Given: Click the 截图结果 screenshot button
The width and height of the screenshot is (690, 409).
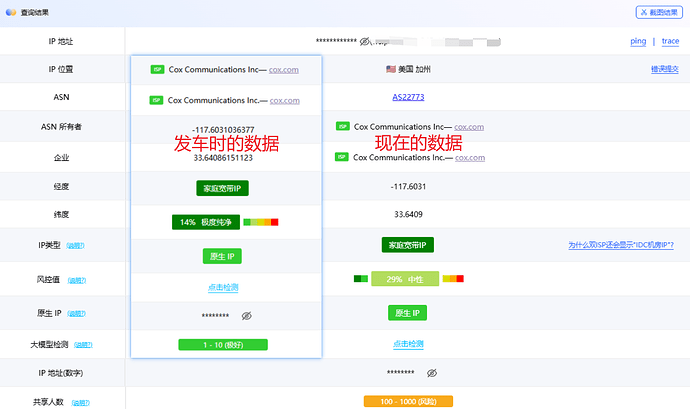Looking at the screenshot, I should [x=659, y=12].
